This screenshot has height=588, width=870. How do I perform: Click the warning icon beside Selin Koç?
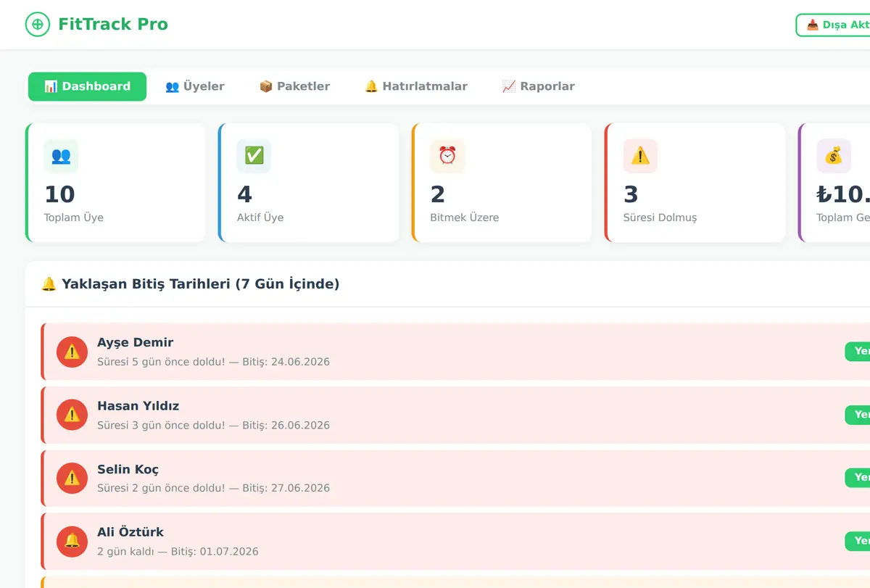pos(72,479)
